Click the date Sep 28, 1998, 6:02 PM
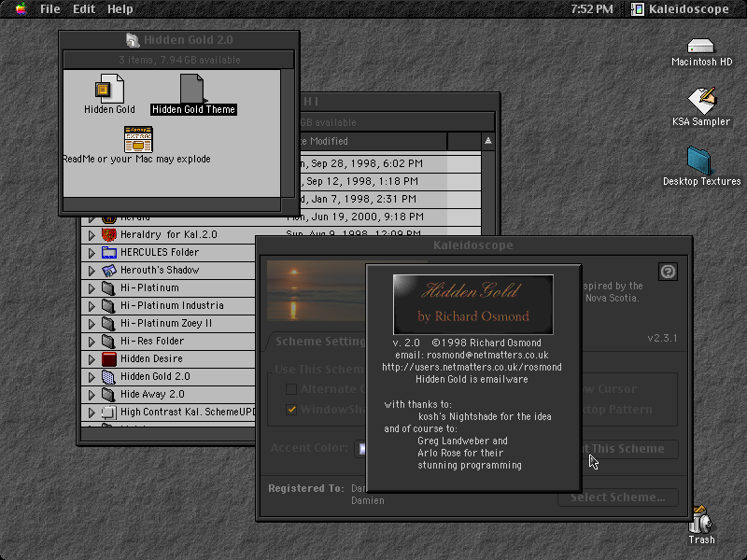 pyautogui.click(x=367, y=163)
